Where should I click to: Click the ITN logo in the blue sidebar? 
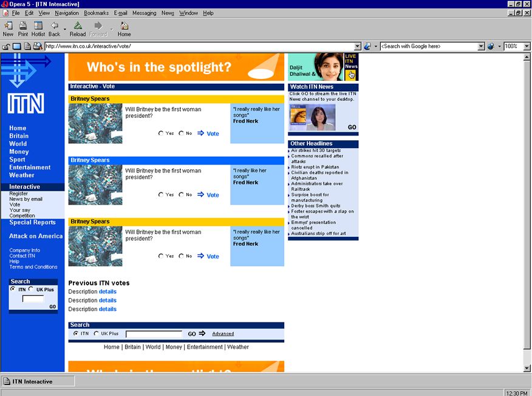point(26,103)
